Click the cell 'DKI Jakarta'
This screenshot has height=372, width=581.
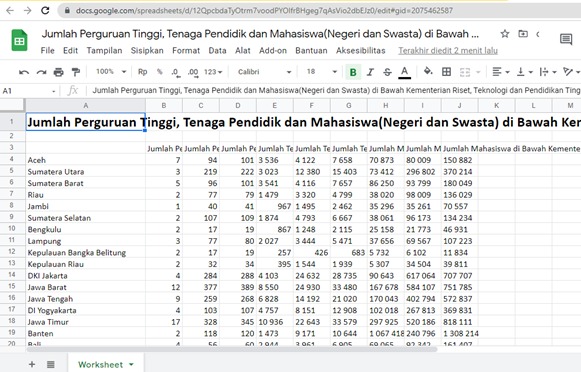(x=86, y=276)
